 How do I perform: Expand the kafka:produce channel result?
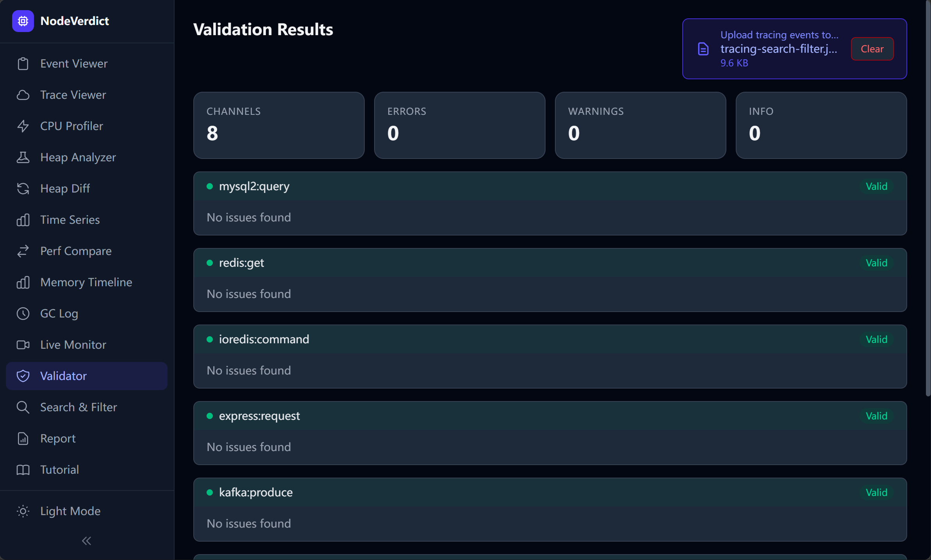(x=550, y=493)
